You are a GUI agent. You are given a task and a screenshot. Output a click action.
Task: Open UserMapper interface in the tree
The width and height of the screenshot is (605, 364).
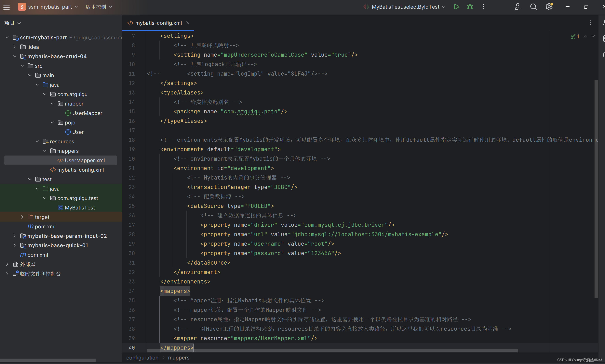(87, 113)
